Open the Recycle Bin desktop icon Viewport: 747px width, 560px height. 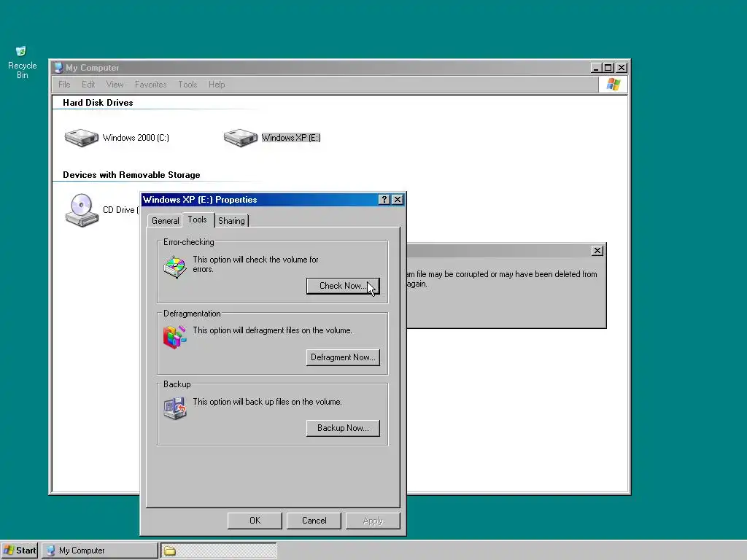coord(21,62)
